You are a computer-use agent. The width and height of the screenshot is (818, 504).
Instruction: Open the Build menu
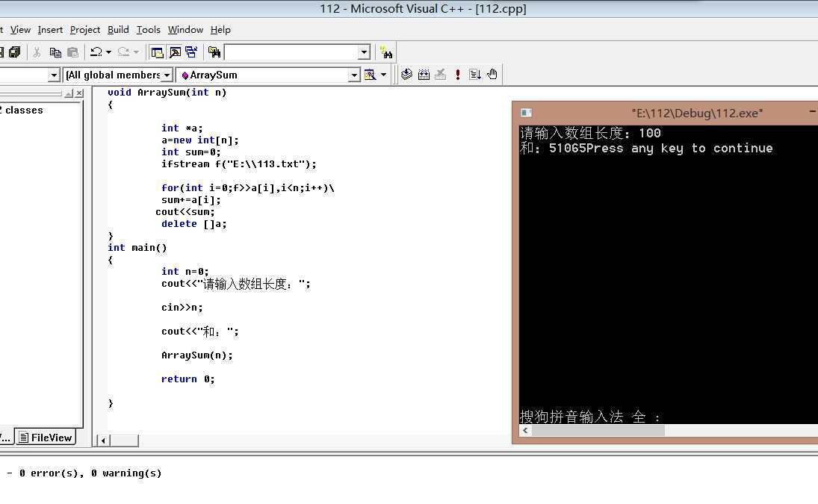(118, 30)
